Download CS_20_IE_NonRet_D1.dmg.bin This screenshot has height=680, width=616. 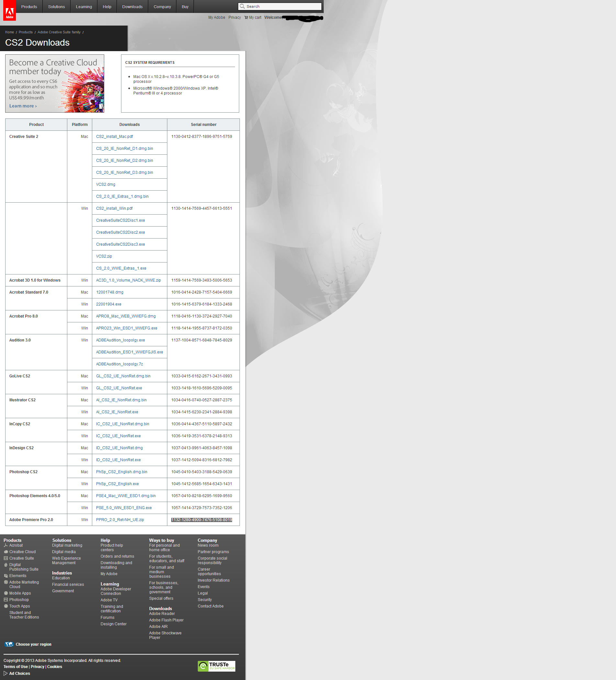(125, 149)
